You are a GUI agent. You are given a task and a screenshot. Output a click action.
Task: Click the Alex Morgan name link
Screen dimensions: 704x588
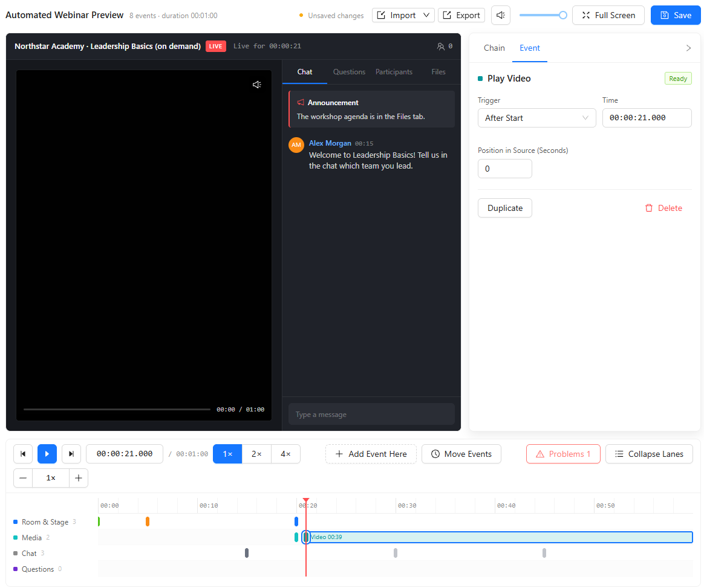pyautogui.click(x=330, y=143)
